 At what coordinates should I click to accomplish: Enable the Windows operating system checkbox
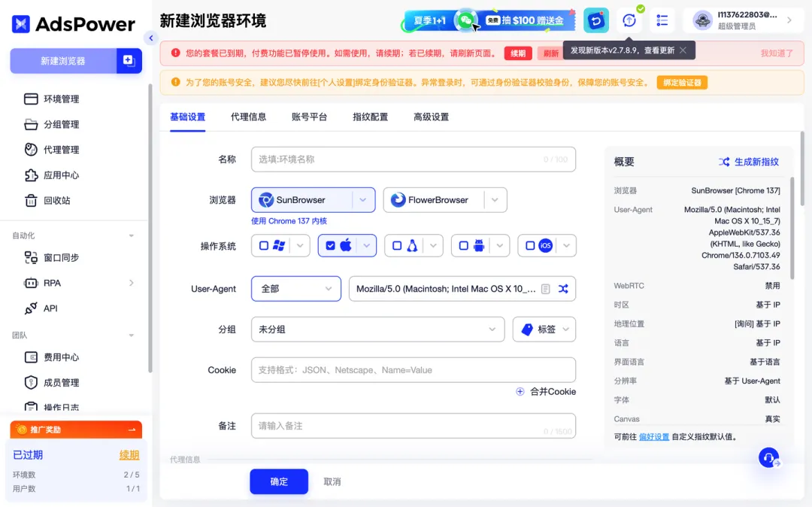click(x=264, y=245)
